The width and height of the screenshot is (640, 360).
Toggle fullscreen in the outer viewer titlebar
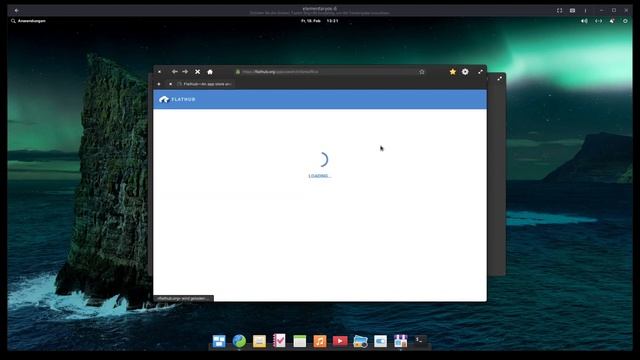(560, 10)
